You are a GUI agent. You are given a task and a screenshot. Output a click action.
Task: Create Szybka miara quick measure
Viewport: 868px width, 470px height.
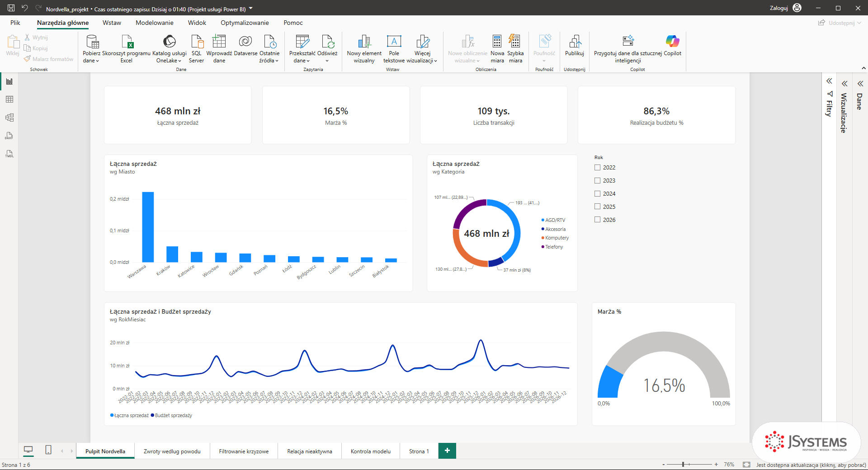point(515,49)
